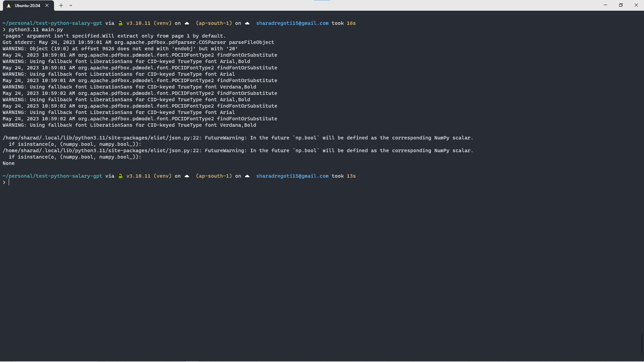The image size is (644, 362).
Task: Click the v3.10.11 venv version text
Action: (138, 23)
